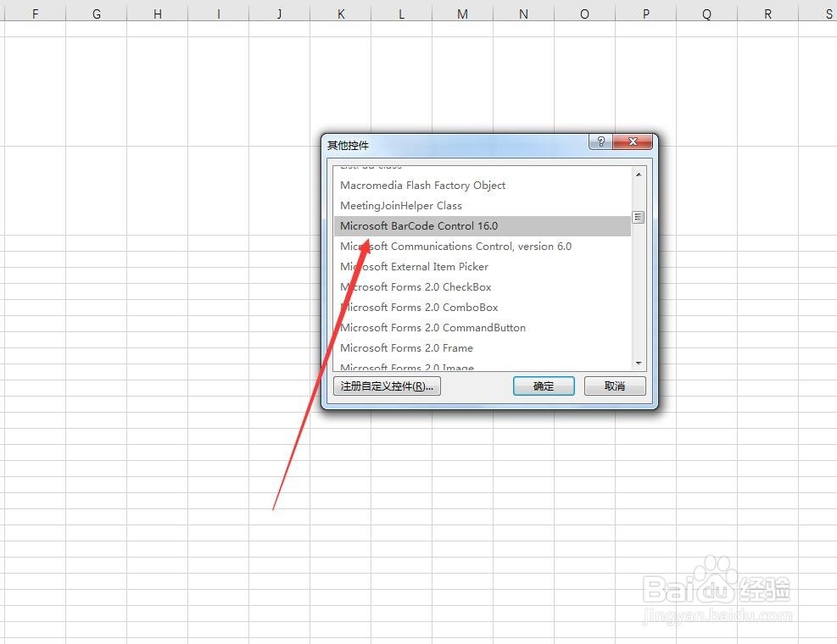
Task: Pick Microsoft External Item Picker
Action: (x=482, y=266)
